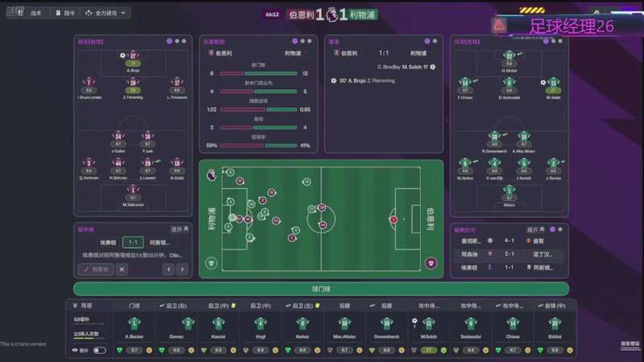
Task: Select the 后卫(左) left-back position tab
Action: 303,306
